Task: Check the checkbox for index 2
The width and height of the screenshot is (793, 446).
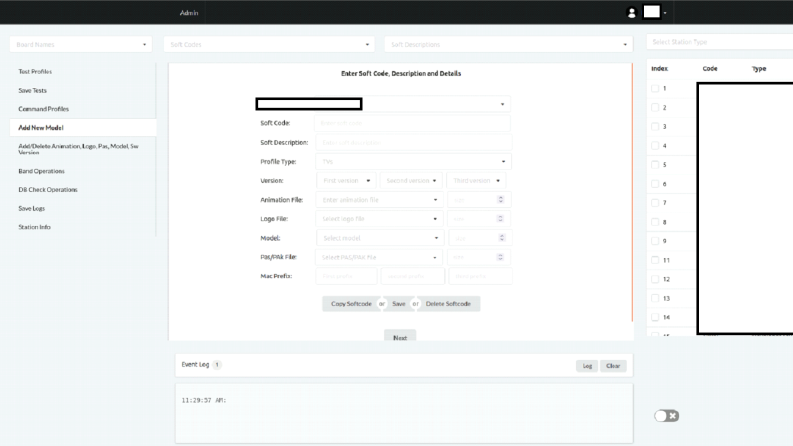Action: tap(655, 108)
